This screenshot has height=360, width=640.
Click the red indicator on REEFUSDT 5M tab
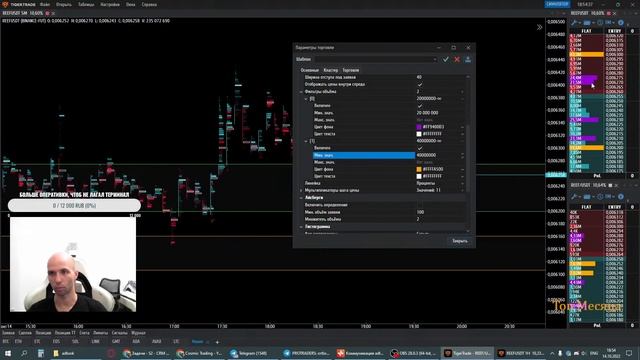click(47, 13)
